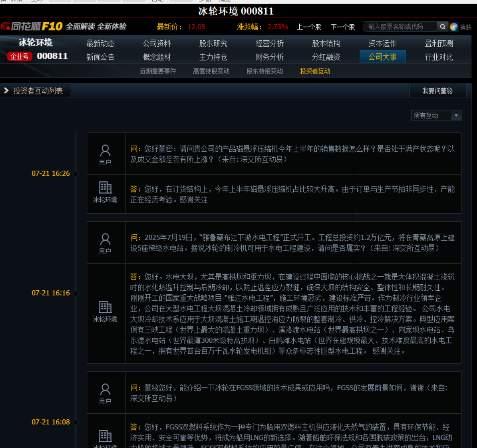Screen dimensions: 477x448
Task: Select 投资者互动 sub-tab
Action: pos(315,71)
